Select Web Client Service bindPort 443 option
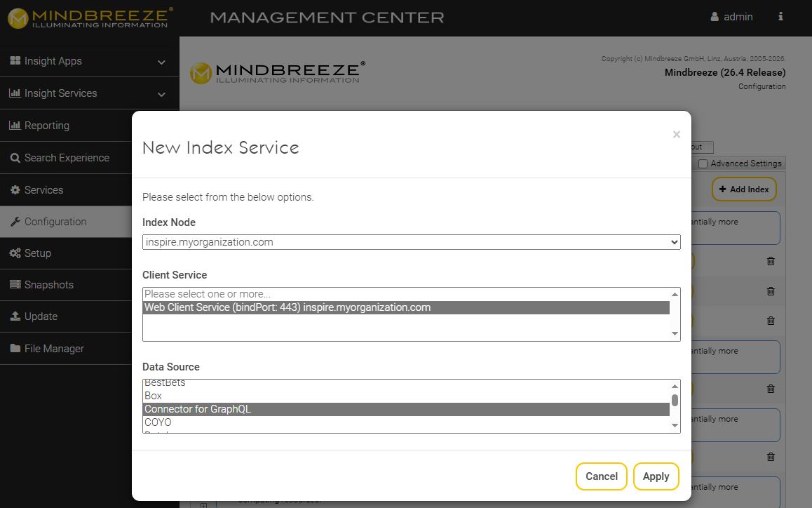This screenshot has width=812, height=508. 406,307
